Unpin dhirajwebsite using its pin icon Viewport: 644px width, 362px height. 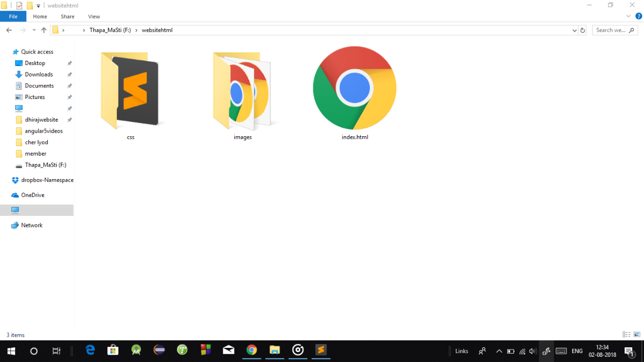[x=69, y=119]
